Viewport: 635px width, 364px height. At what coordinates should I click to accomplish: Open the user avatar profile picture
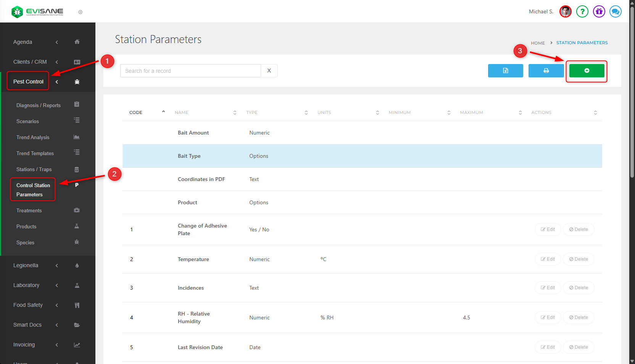[565, 11]
